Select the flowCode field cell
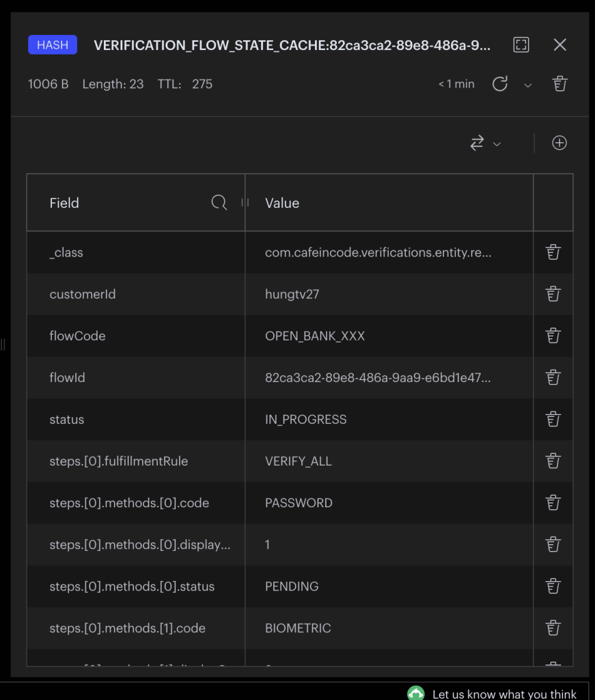 tap(135, 336)
